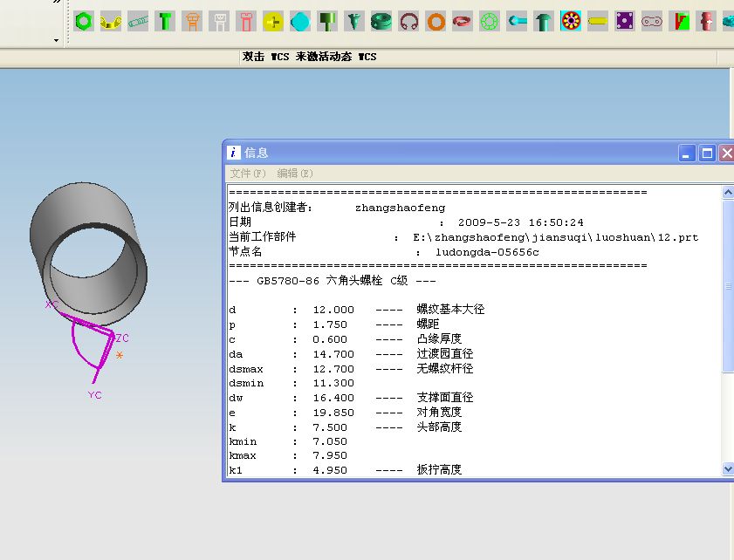Open the ball bearing icon on cyan background
Image resolution: width=734 pixels, height=560 pixels.
click(x=571, y=22)
